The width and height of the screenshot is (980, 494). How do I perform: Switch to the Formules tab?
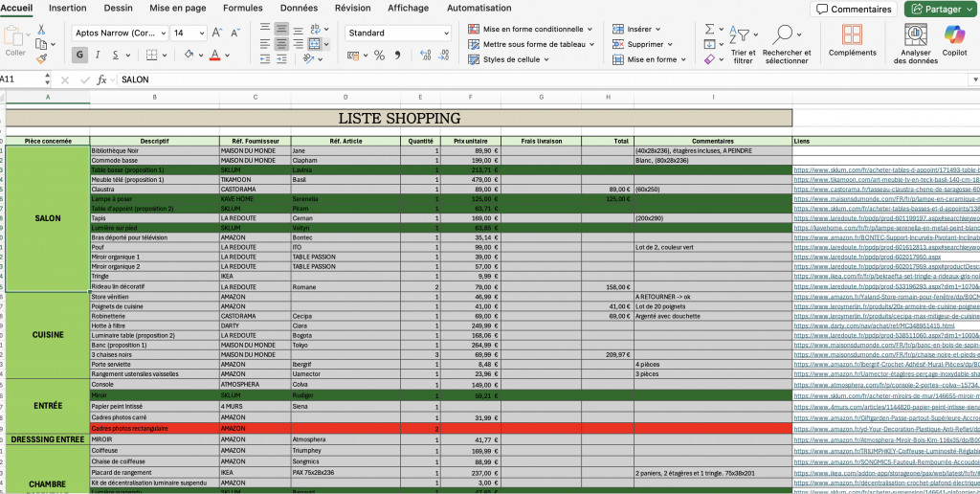tap(242, 8)
